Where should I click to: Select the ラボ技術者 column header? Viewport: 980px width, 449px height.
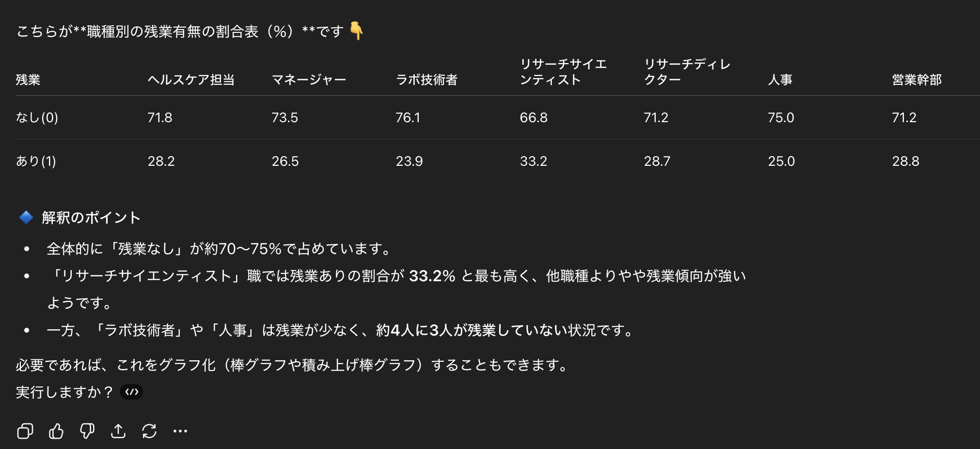(428, 80)
